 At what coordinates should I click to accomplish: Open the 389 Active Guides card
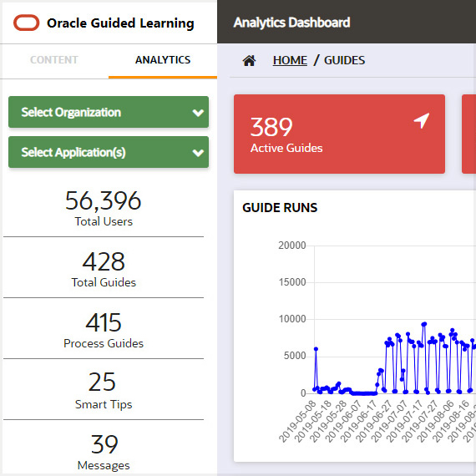click(339, 134)
